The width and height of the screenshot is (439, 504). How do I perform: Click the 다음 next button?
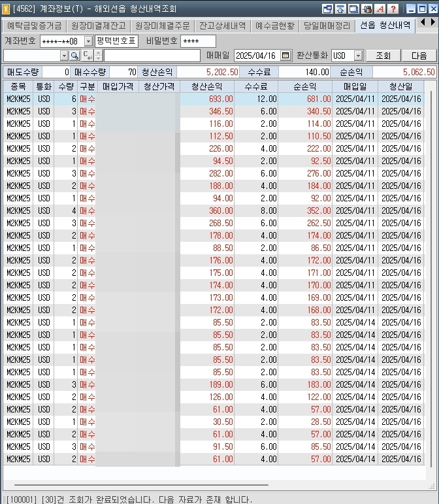(x=419, y=56)
